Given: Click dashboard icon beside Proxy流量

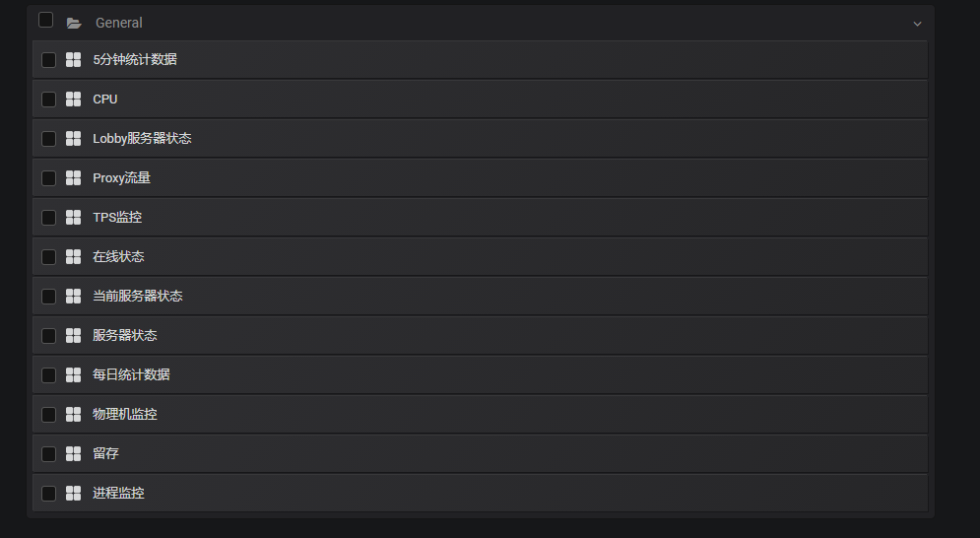Looking at the screenshot, I should tap(73, 177).
